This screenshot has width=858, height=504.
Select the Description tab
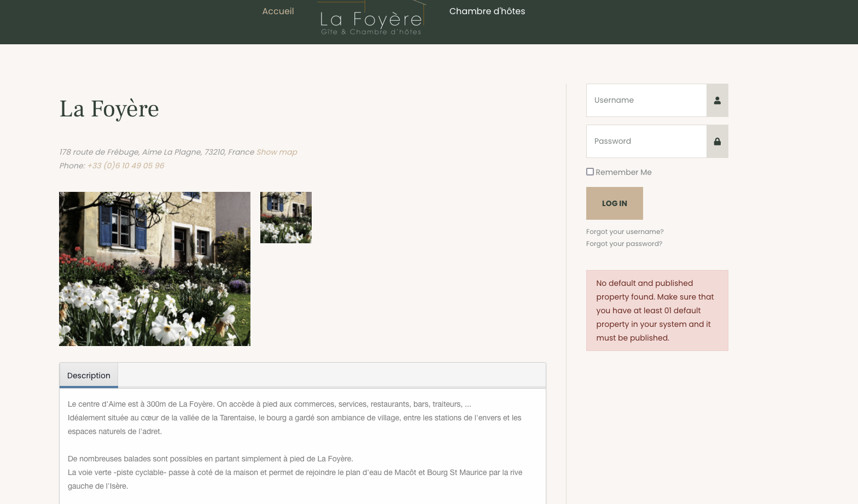(89, 376)
